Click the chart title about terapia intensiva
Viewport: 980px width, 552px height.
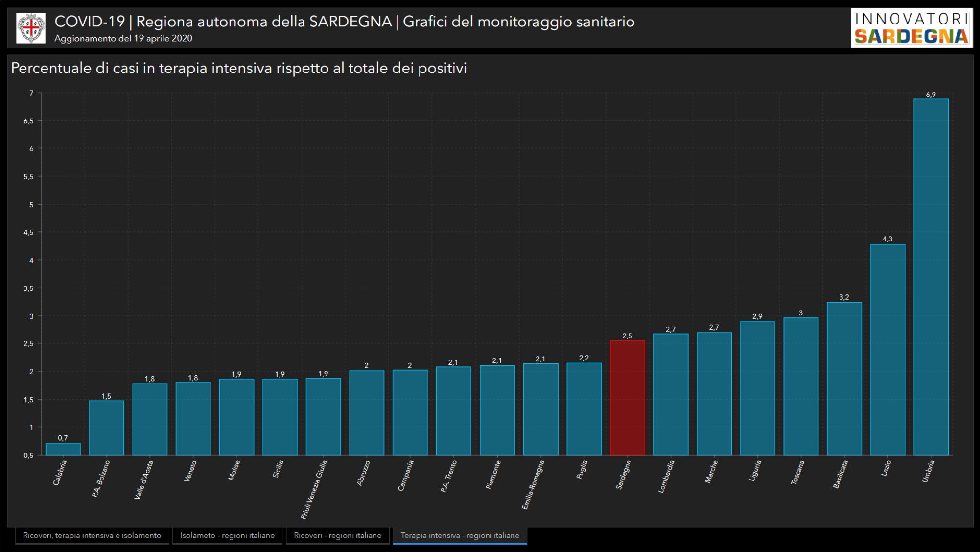coord(238,68)
